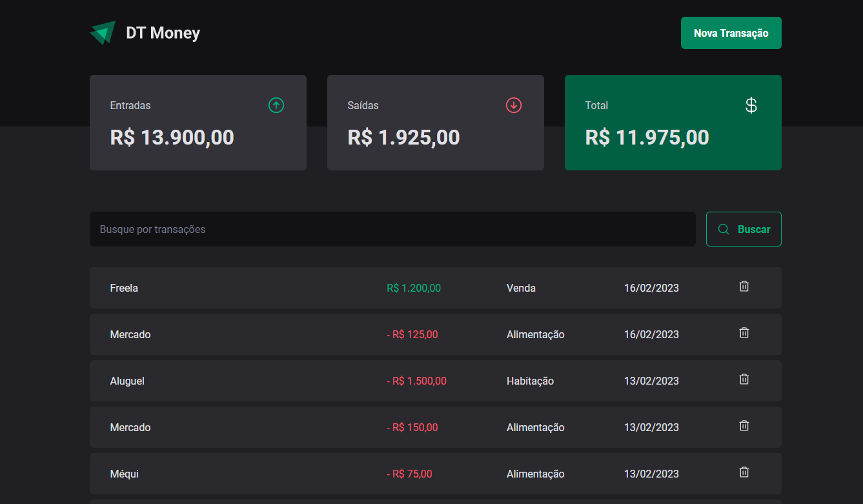Click the 16/02/2023 date on the Mercado row

coord(651,334)
